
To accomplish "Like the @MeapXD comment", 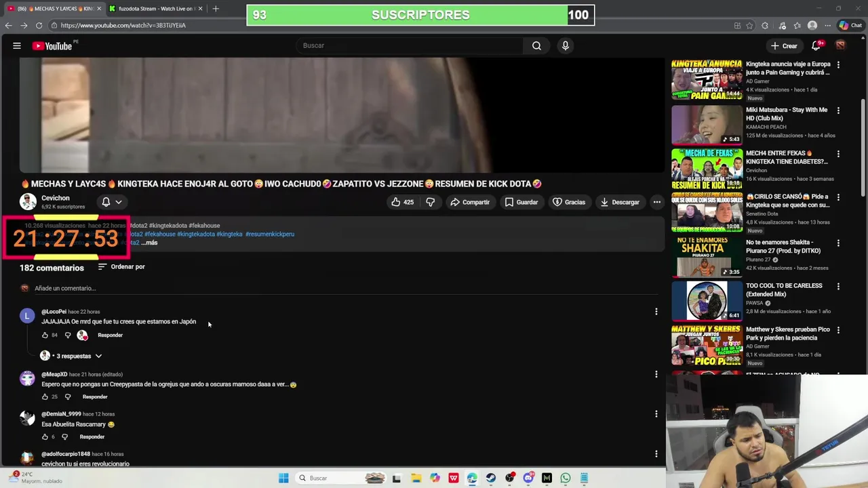I will pos(45,396).
